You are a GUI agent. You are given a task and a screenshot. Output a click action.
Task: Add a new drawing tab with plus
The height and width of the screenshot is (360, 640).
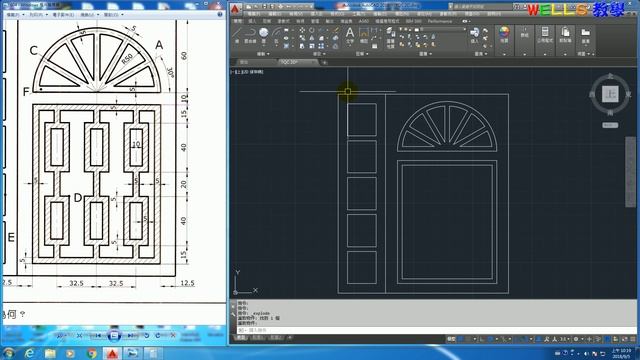point(324,62)
